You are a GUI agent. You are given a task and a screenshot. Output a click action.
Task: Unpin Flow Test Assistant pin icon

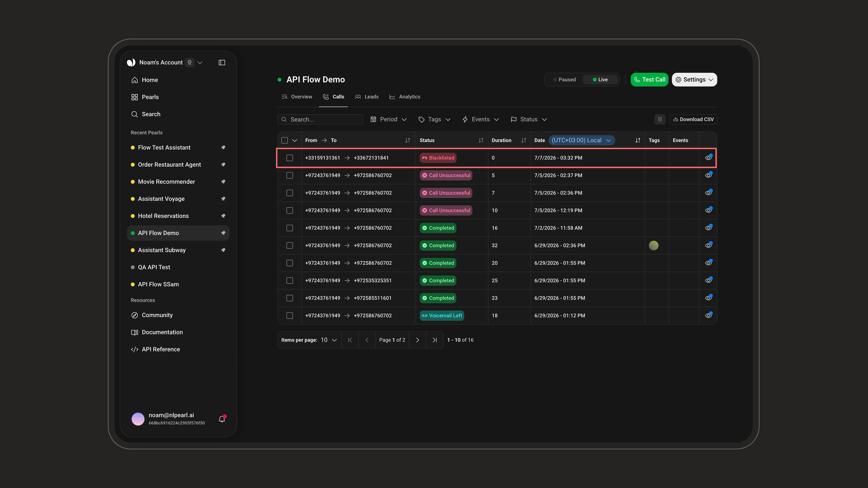coord(223,148)
